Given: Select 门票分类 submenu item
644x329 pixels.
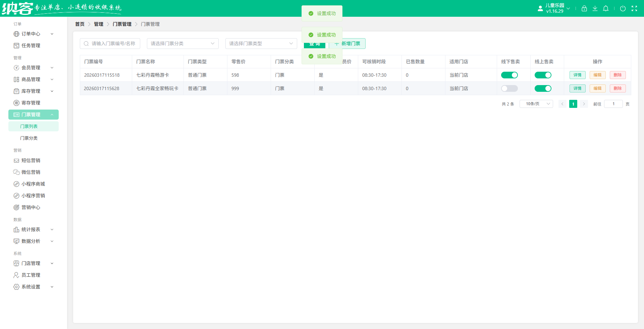Looking at the screenshot, I should (x=29, y=138).
